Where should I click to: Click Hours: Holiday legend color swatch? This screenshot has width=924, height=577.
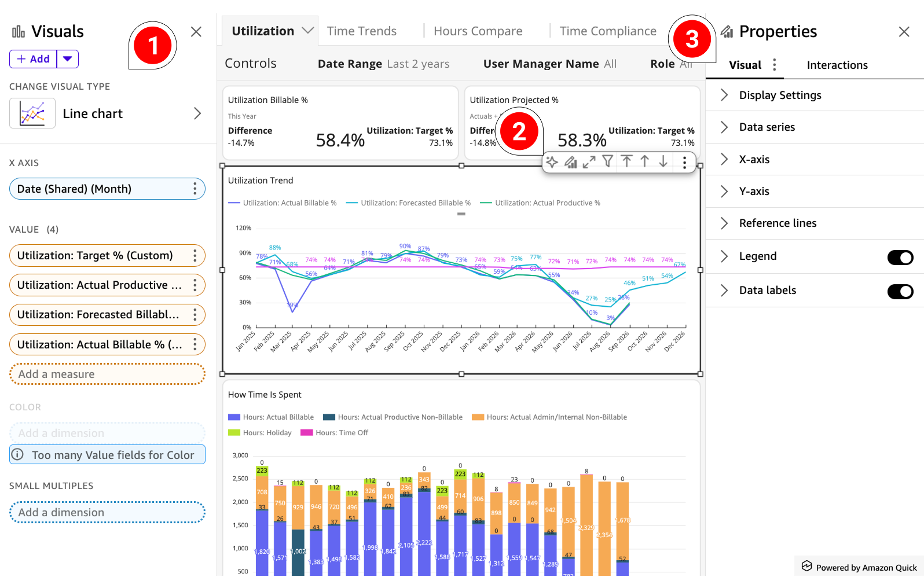tap(234, 432)
